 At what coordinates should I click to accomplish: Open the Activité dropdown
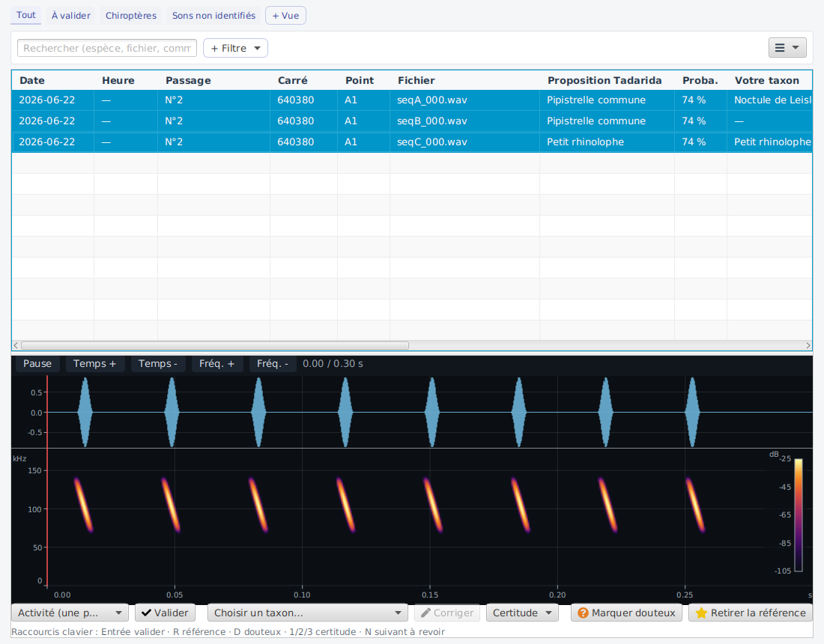(70, 613)
